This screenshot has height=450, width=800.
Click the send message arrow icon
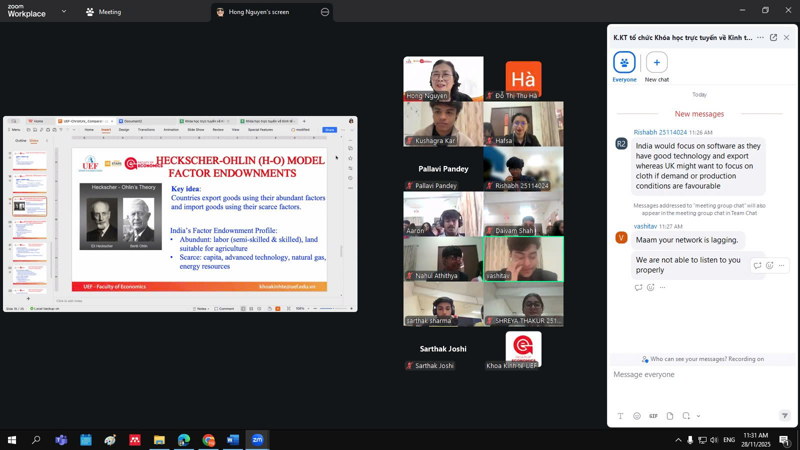click(785, 416)
